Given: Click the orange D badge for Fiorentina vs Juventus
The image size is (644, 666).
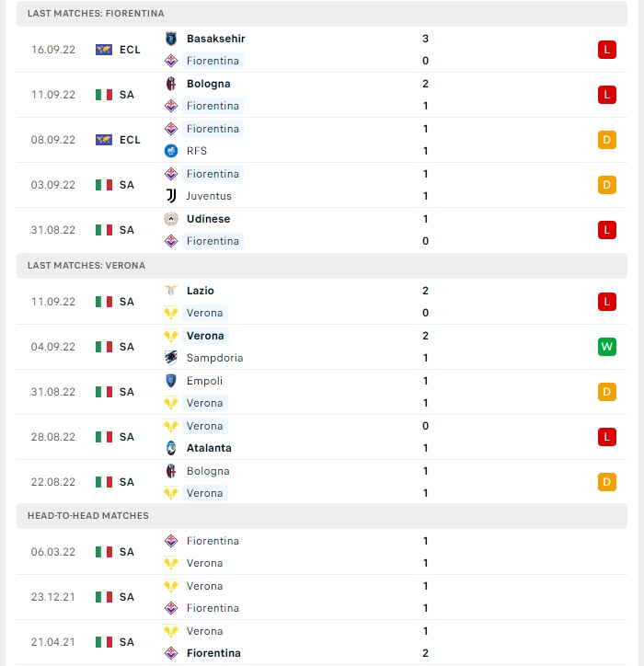Looking at the screenshot, I should point(606,185).
